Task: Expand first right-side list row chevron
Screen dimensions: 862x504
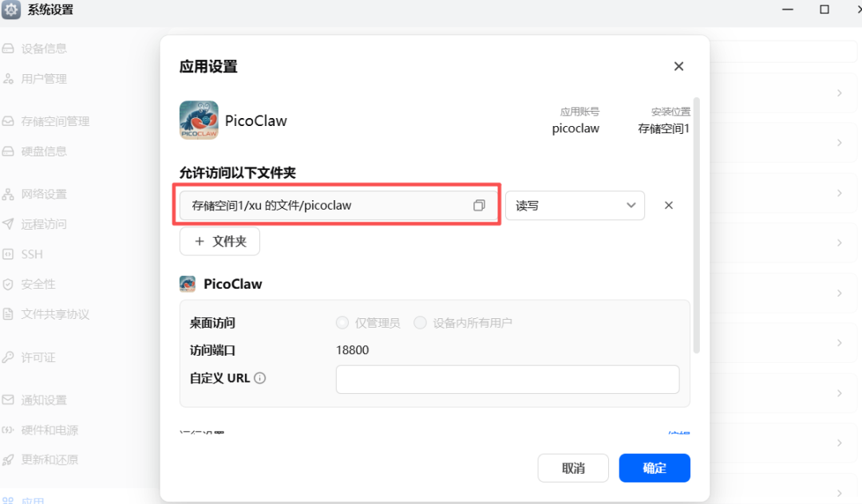Action: [x=840, y=93]
